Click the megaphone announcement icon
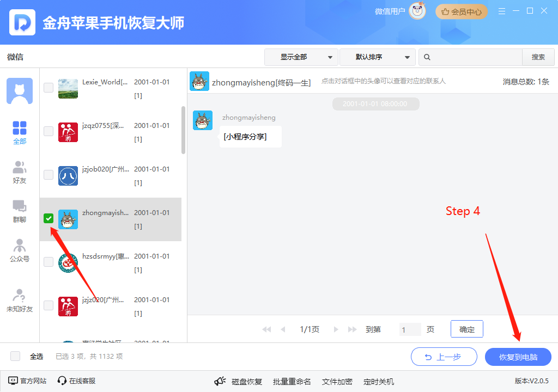This screenshot has height=392, width=558. pyautogui.click(x=220, y=381)
